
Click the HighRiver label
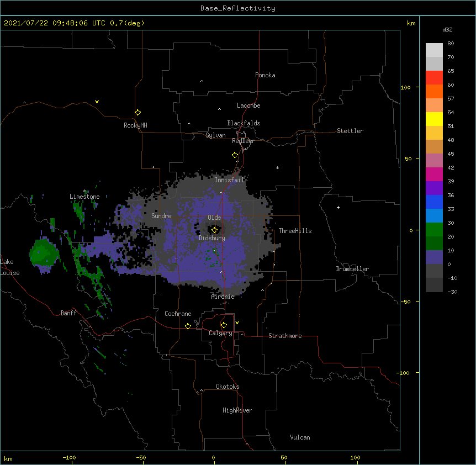point(237,410)
